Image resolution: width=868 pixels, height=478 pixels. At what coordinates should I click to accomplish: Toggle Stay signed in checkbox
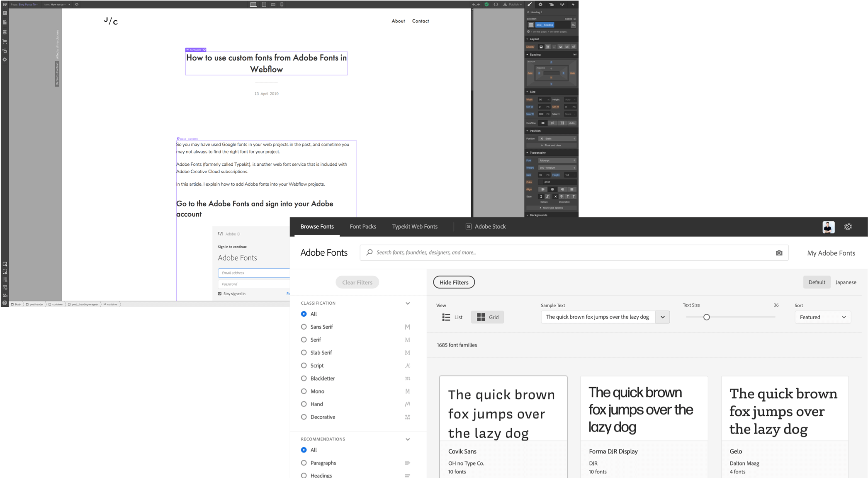tap(220, 294)
